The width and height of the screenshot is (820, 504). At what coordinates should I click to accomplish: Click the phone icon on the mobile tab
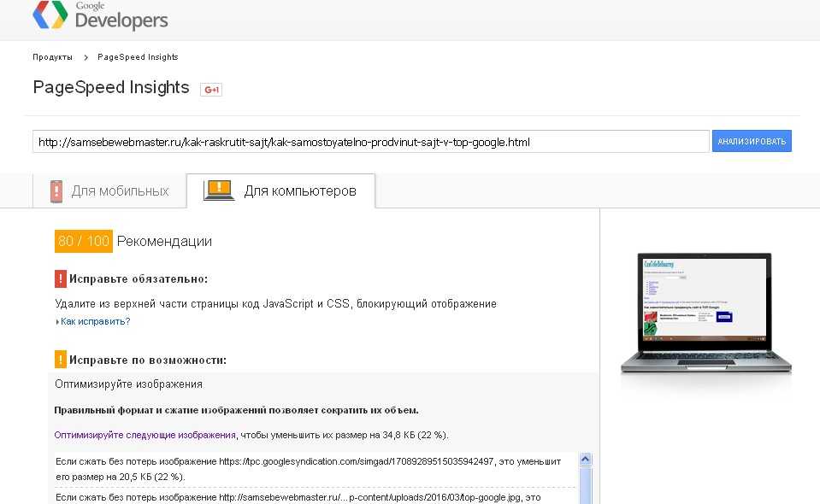coord(56,190)
